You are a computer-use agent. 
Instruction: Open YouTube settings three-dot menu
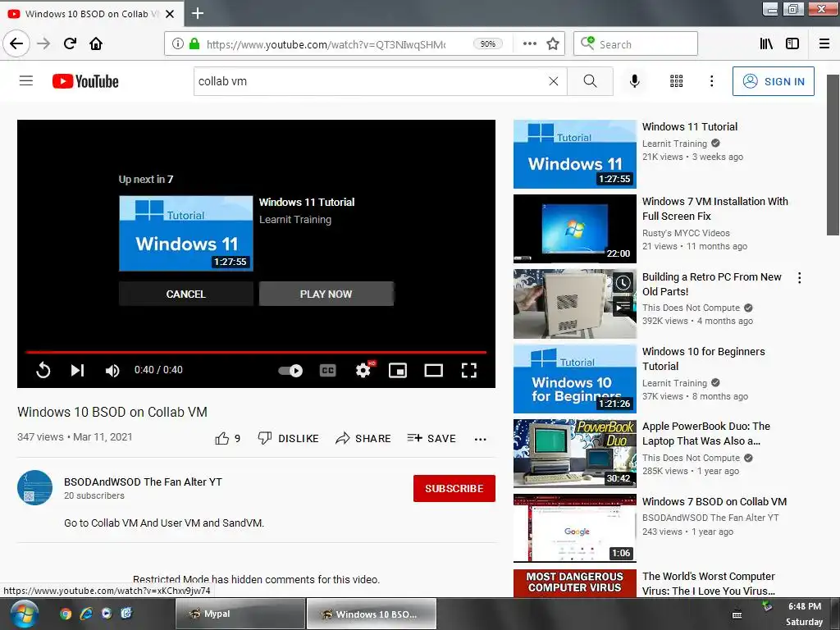711,81
